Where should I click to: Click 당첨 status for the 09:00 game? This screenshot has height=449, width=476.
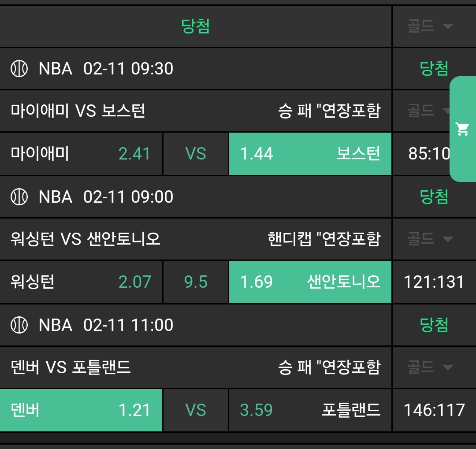pos(434,197)
